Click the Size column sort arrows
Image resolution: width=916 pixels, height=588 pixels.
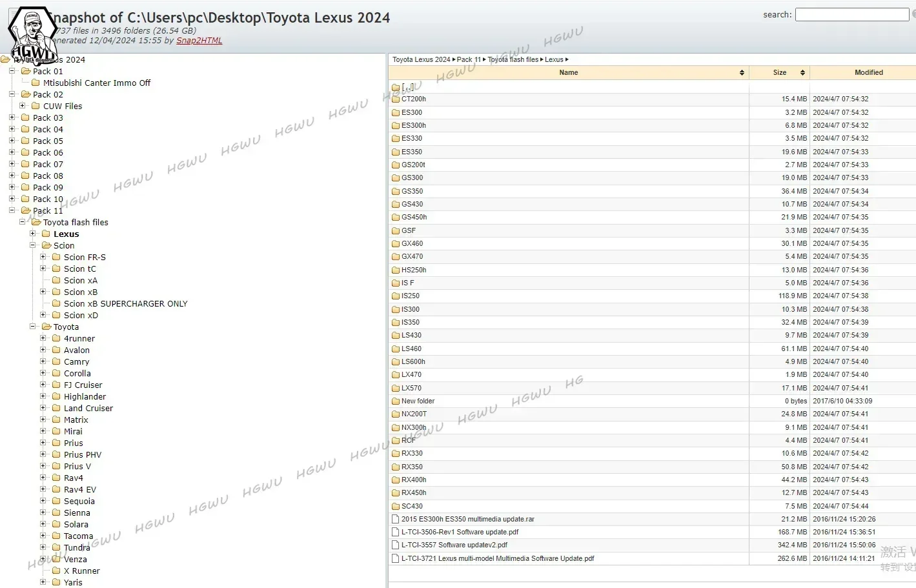click(802, 73)
